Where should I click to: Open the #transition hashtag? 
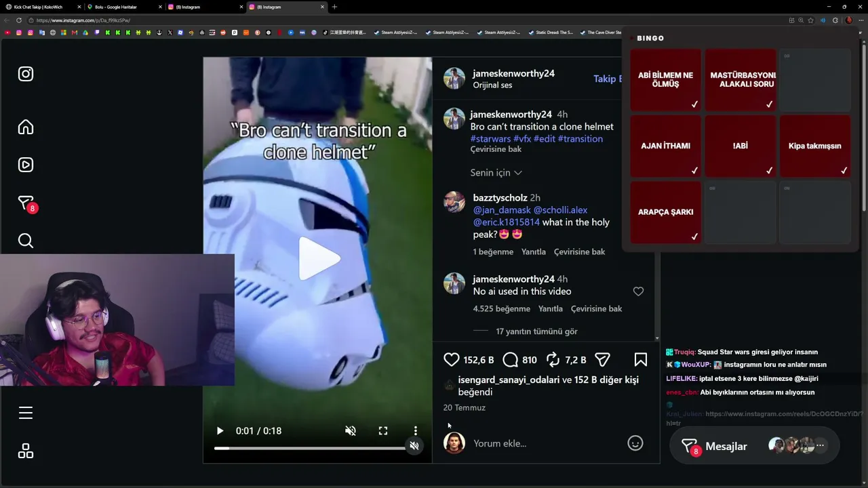point(580,139)
